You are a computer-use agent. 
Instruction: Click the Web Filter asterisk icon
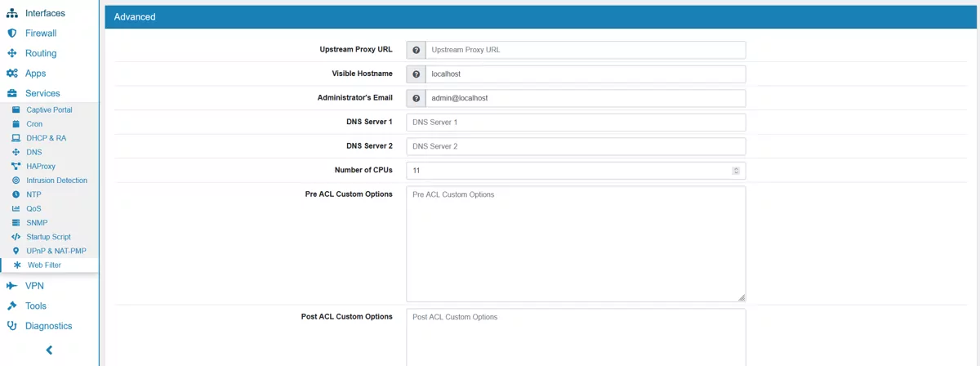click(18, 265)
